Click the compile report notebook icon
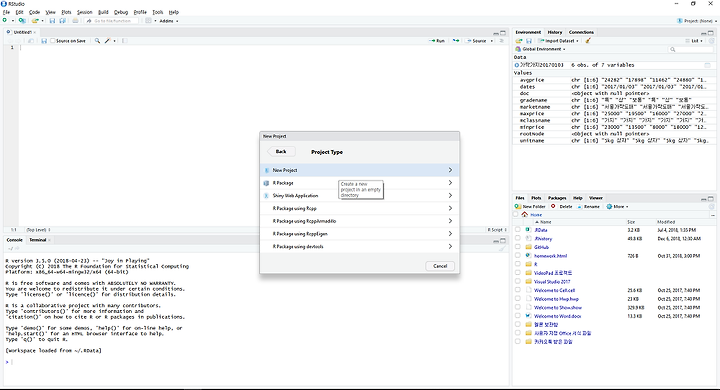The width and height of the screenshot is (720, 390). click(x=124, y=41)
